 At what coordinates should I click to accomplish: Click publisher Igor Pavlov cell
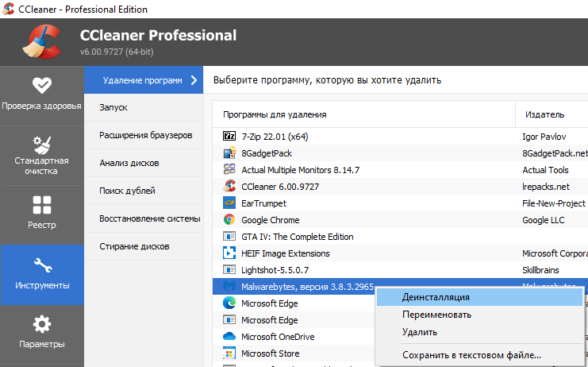coord(544,137)
